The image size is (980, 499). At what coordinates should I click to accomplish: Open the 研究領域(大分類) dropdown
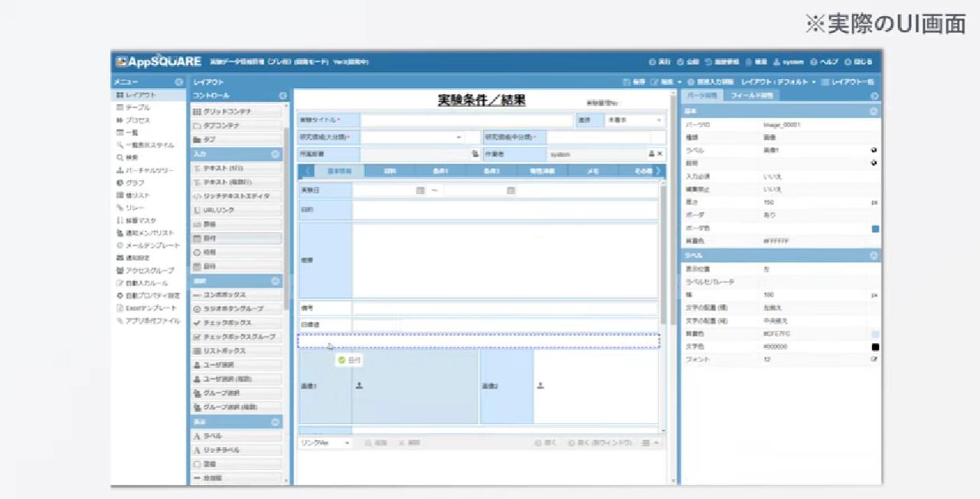(x=412, y=137)
